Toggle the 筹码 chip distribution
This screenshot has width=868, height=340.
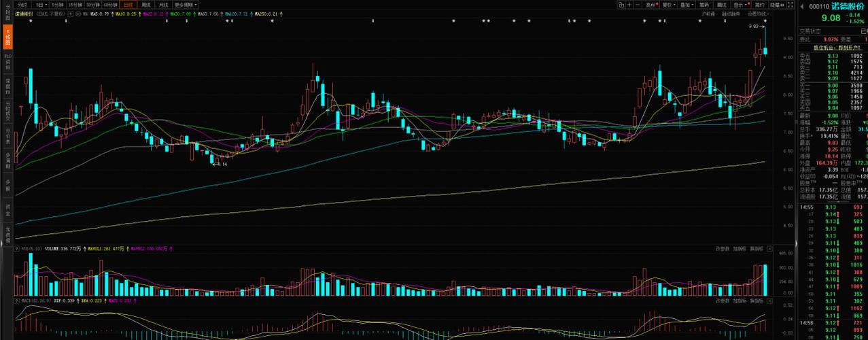pos(704,4)
